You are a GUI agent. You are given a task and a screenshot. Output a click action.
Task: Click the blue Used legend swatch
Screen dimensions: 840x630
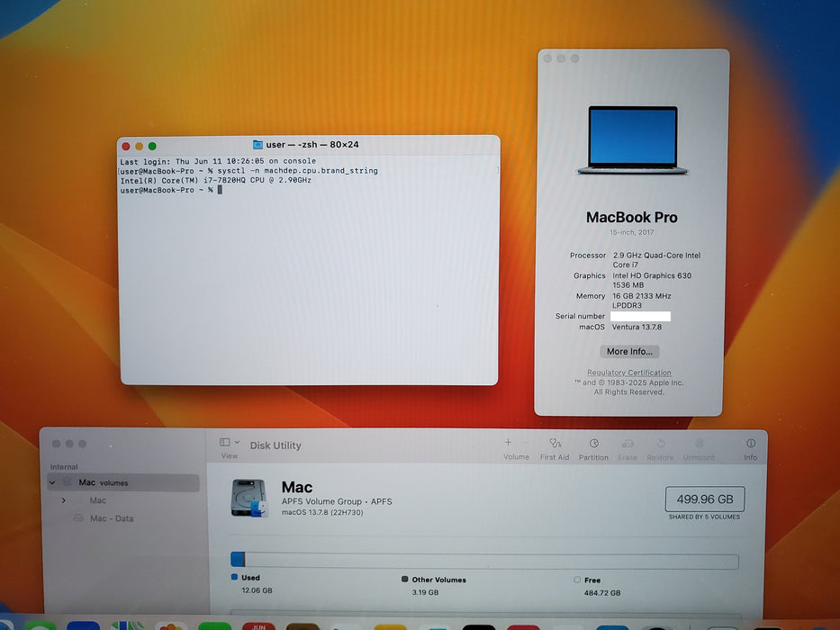(x=234, y=577)
